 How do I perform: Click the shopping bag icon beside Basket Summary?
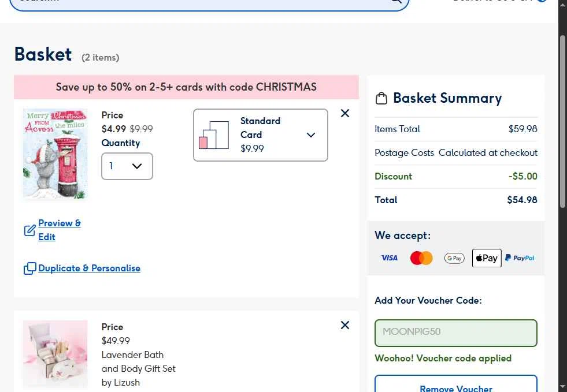[x=381, y=98]
